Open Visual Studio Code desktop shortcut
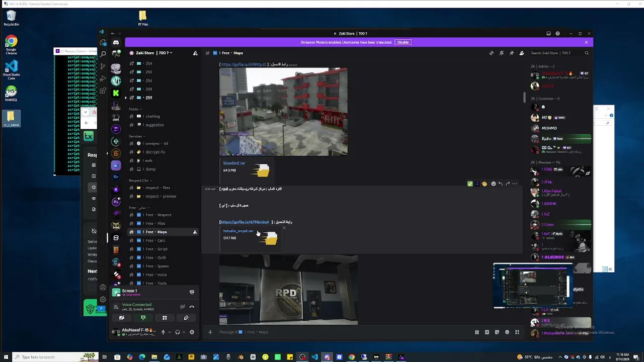Image resolution: width=644 pixels, height=362 pixels. pos(11,70)
